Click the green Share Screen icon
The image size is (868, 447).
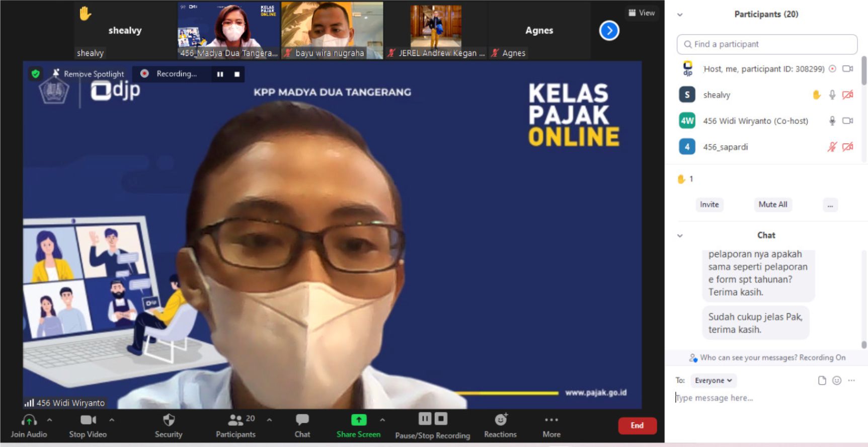pyautogui.click(x=358, y=419)
